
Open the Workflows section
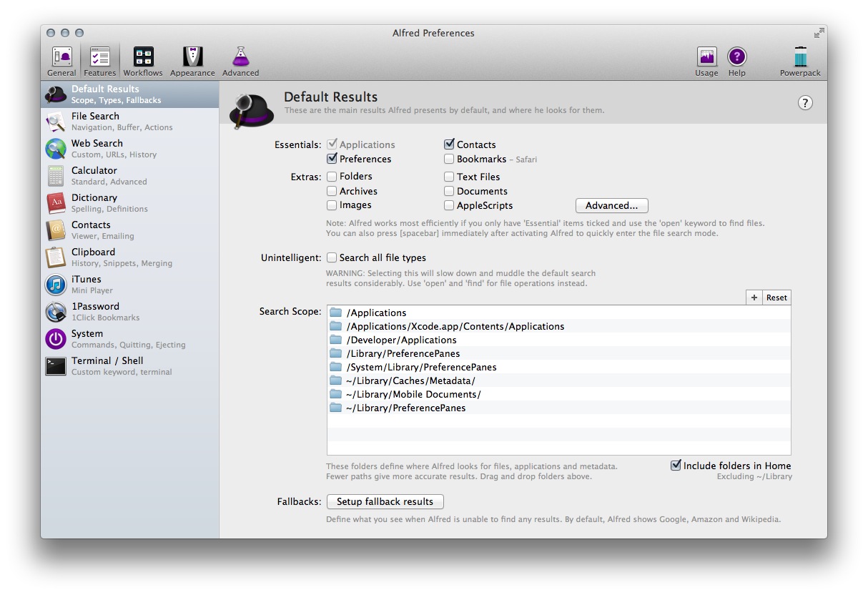tap(143, 62)
